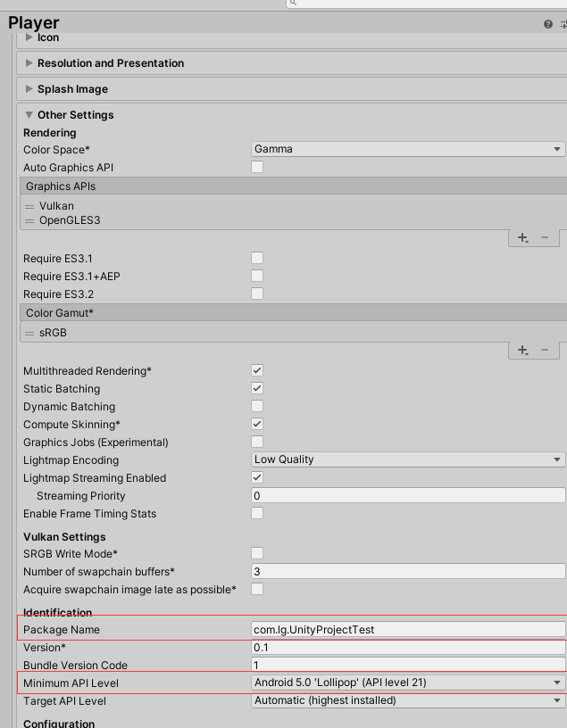Click the Color Gamut* list header

point(293,312)
